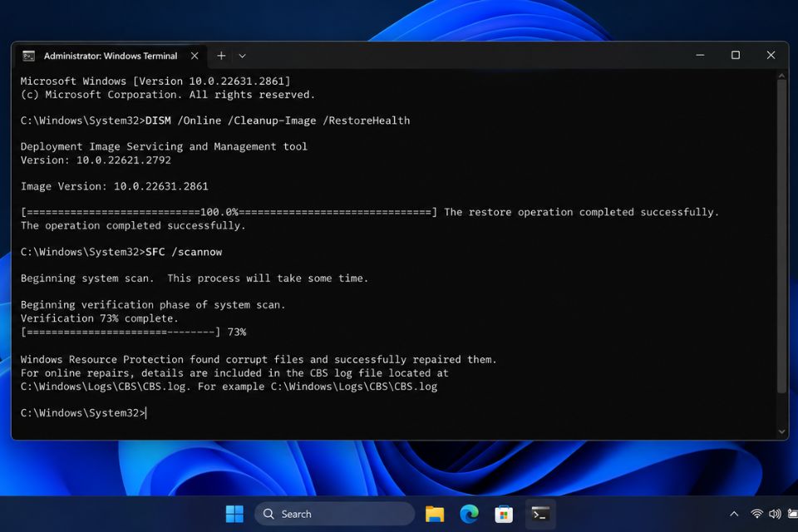
Task: Click the terminal icon in the tab
Action: click(28, 56)
